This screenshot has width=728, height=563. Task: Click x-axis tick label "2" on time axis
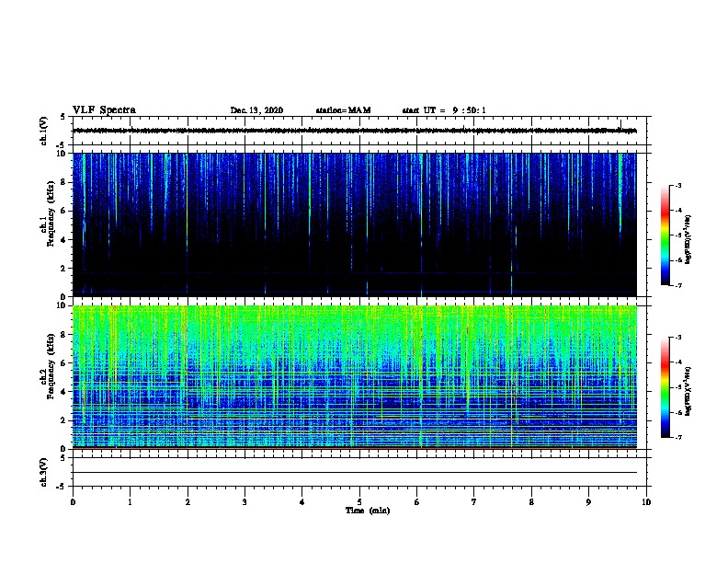(188, 502)
